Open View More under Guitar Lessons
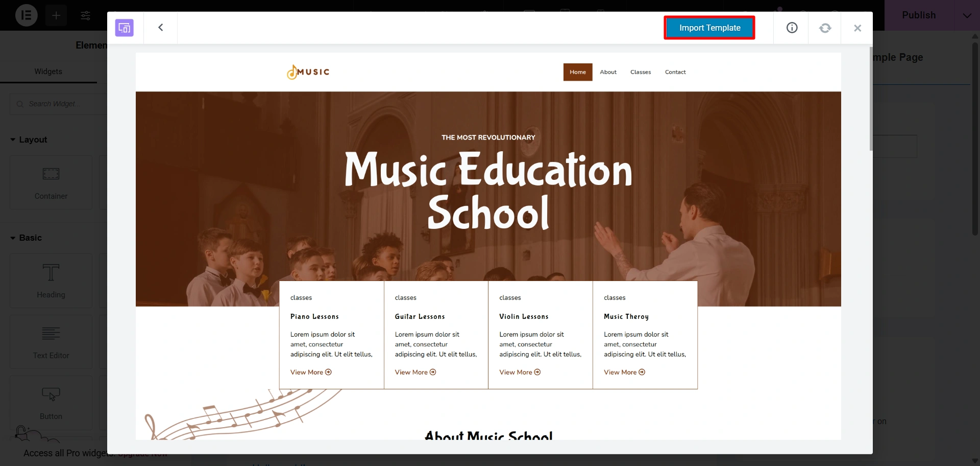Screen dimensions: 980x466 pos(415,372)
